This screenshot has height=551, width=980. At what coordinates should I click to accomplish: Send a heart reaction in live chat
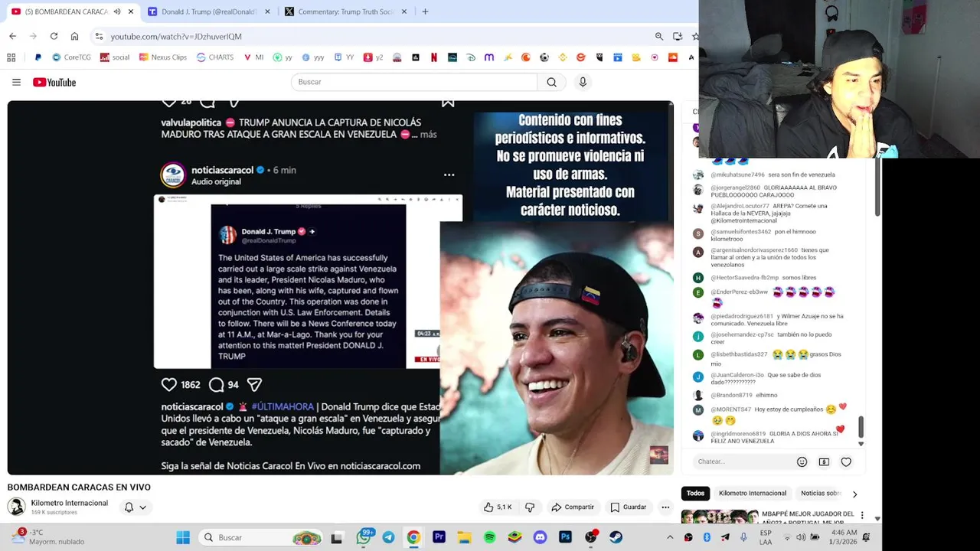[x=846, y=461]
